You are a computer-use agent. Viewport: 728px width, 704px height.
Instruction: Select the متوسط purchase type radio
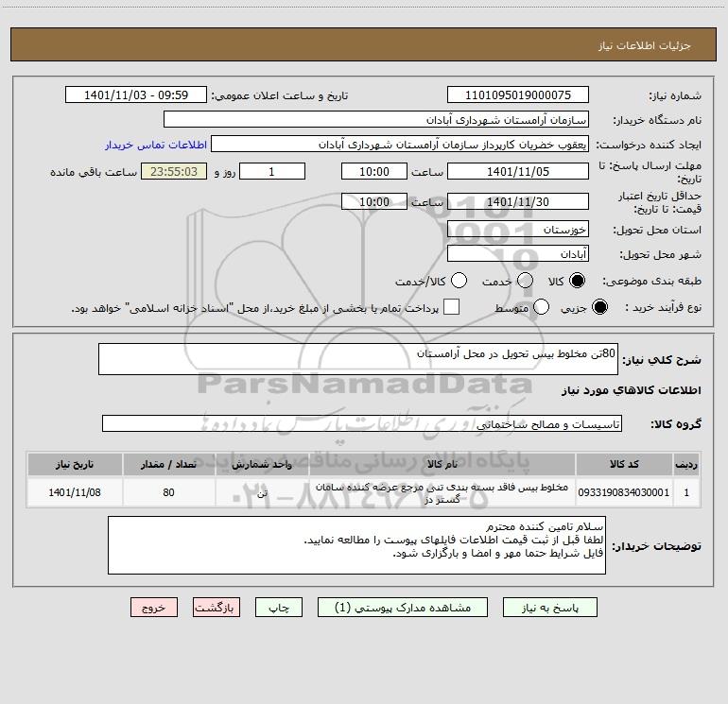541,307
